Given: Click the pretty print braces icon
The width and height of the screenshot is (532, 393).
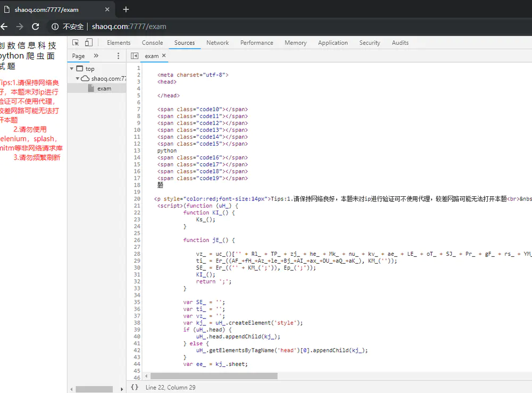Looking at the screenshot, I should (135, 387).
